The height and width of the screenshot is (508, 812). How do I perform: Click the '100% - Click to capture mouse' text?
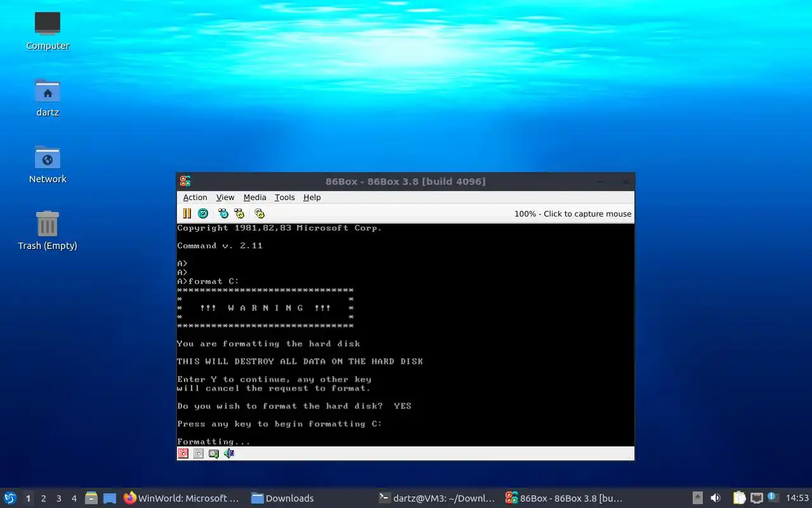click(573, 214)
